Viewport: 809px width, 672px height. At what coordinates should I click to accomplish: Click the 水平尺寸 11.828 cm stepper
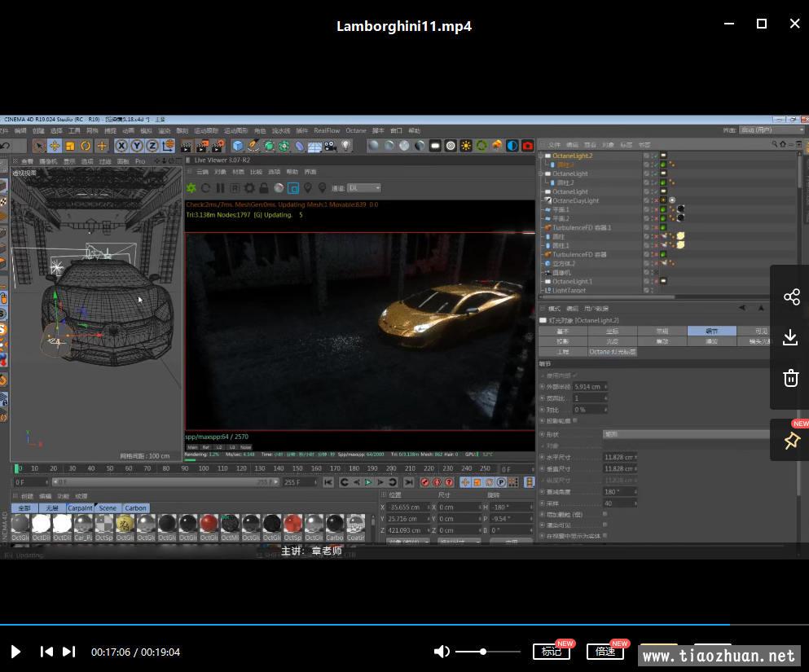point(635,457)
